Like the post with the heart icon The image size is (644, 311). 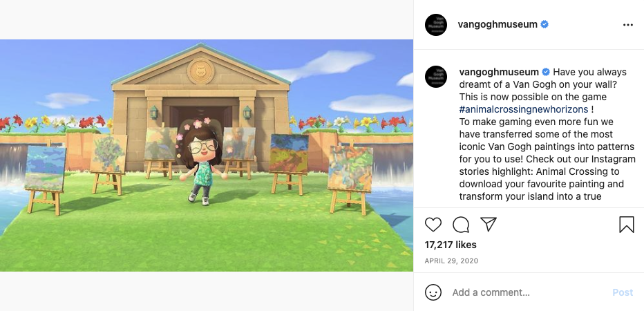click(433, 225)
